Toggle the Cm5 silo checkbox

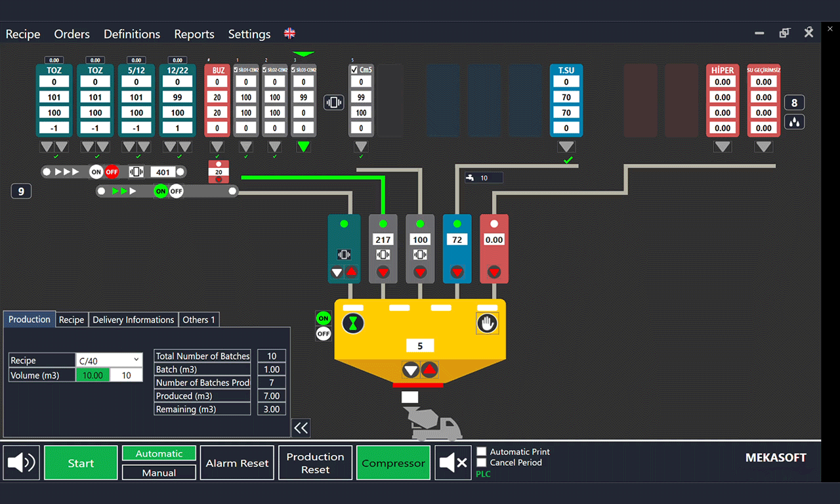tap(354, 70)
